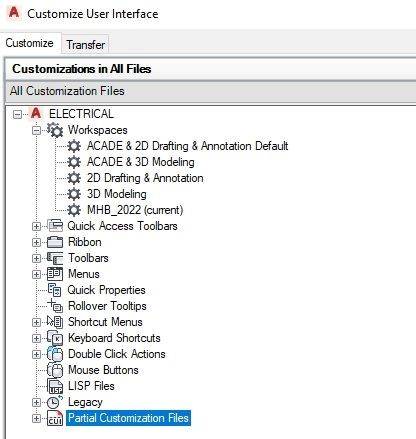
Task: Expand the Legacy tree node
Action: 36,402
